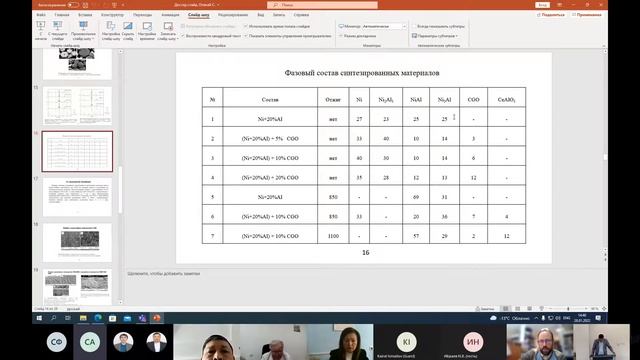Viewport: 640px width, 360px height.
Task: Switch to Normal view icon in status bar
Action: tap(506, 309)
